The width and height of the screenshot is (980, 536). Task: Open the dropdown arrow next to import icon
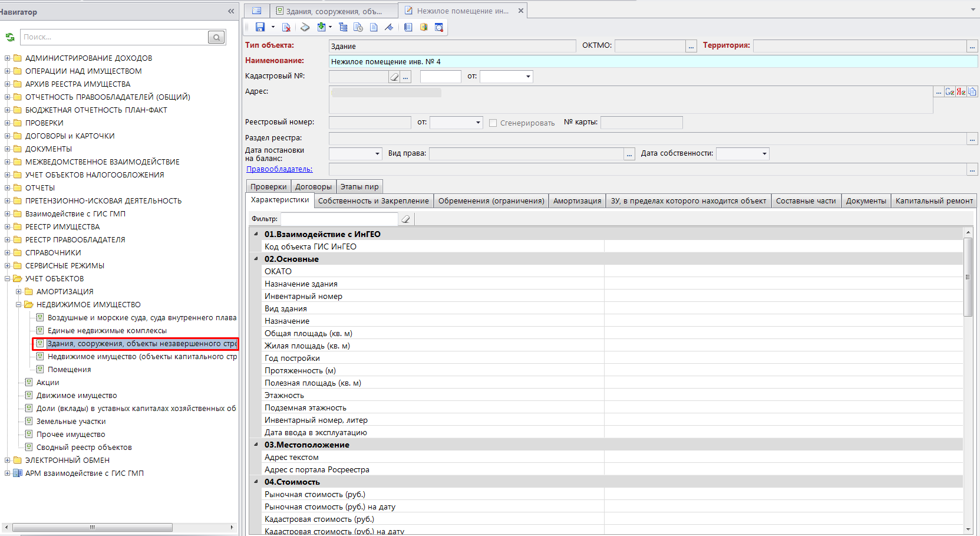coord(330,27)
